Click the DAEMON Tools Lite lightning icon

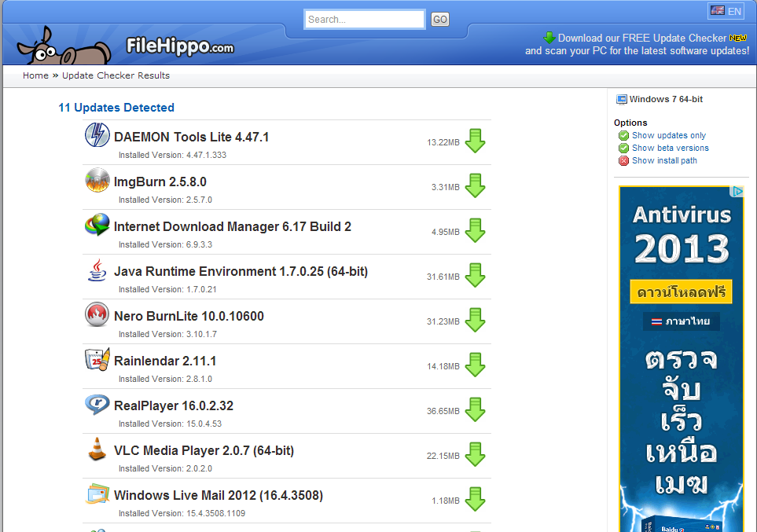(97, 134)
